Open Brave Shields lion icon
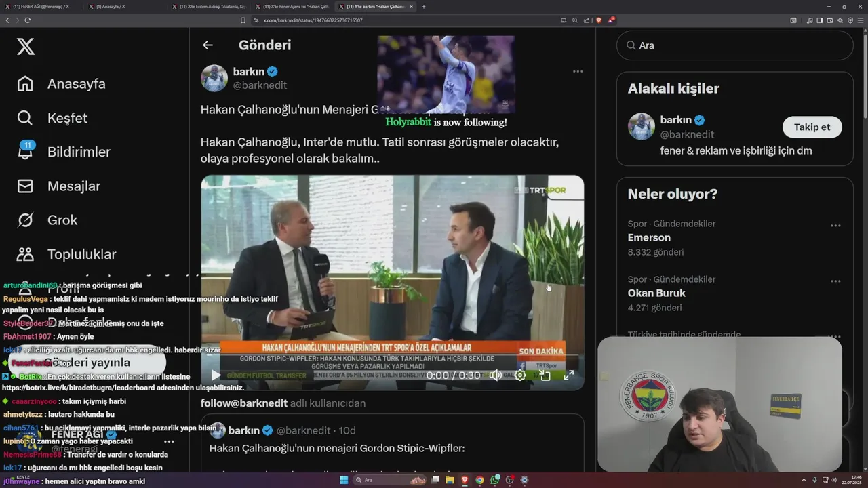Screen dimensions: 868x488 pyautogui.click(x=598, y=20)
